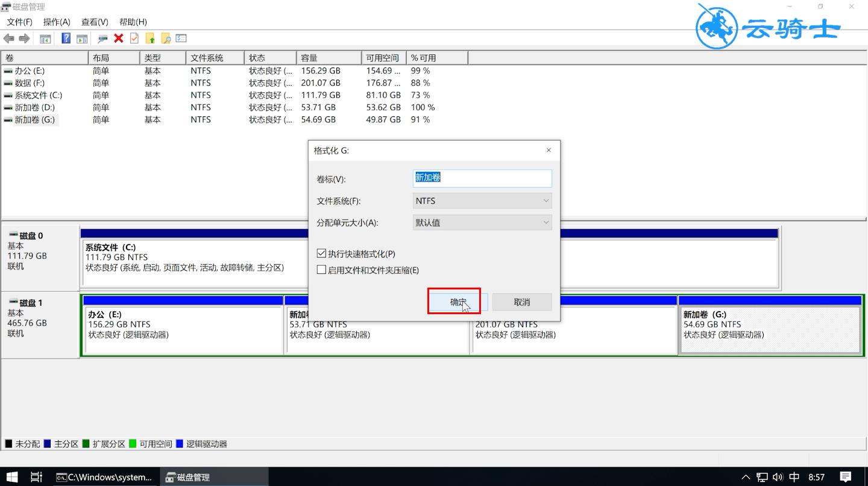The width and height of the screenshot is (868, 486).
Task: Toggle the action pane icon
Action: pyautogui.click(x=81, y=38)
